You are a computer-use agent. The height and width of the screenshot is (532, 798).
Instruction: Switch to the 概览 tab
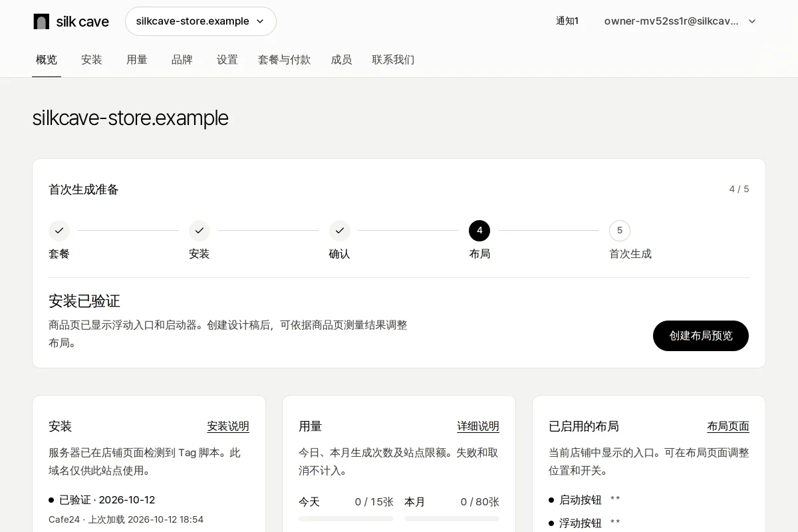click(x=47, y=60)
